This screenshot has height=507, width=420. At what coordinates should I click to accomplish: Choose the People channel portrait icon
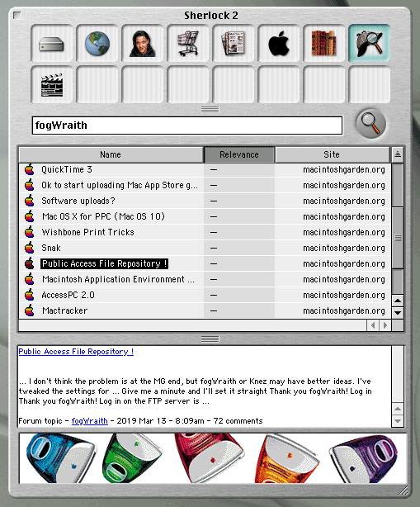[x=142, y=43]
